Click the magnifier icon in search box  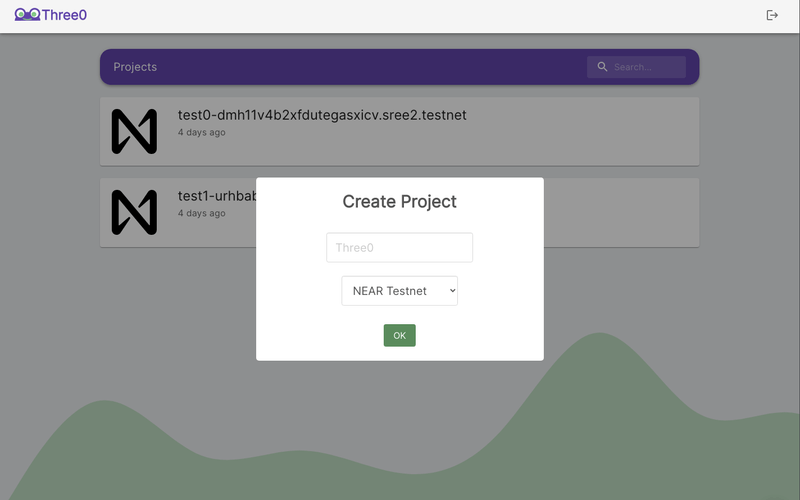point(602,67)
